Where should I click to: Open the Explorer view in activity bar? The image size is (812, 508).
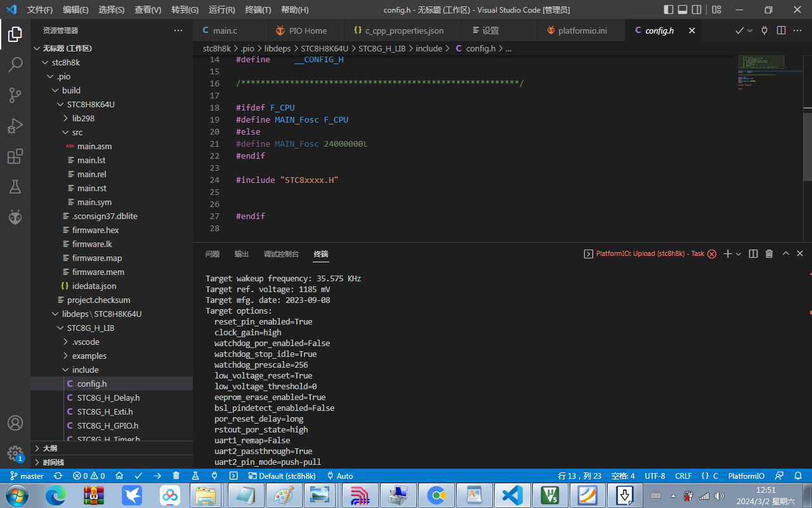[15, 34]
